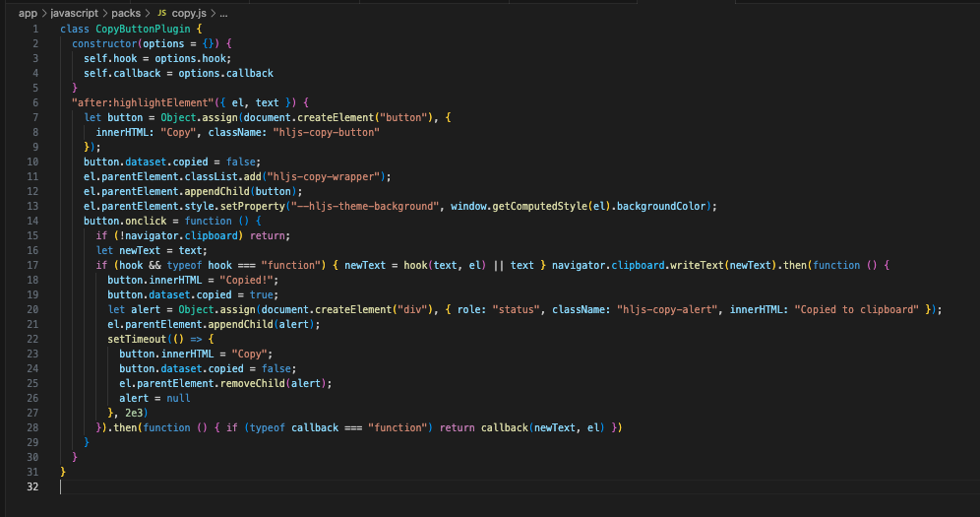Click "return" keyword on line 15
This screenshot has height=517, width=980.
coord(268,235)
